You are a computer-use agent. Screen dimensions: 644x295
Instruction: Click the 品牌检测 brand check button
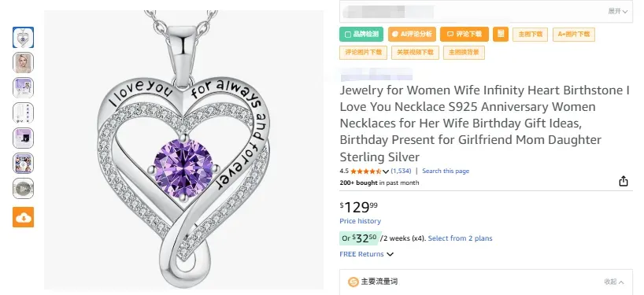(x=361, y=35)
